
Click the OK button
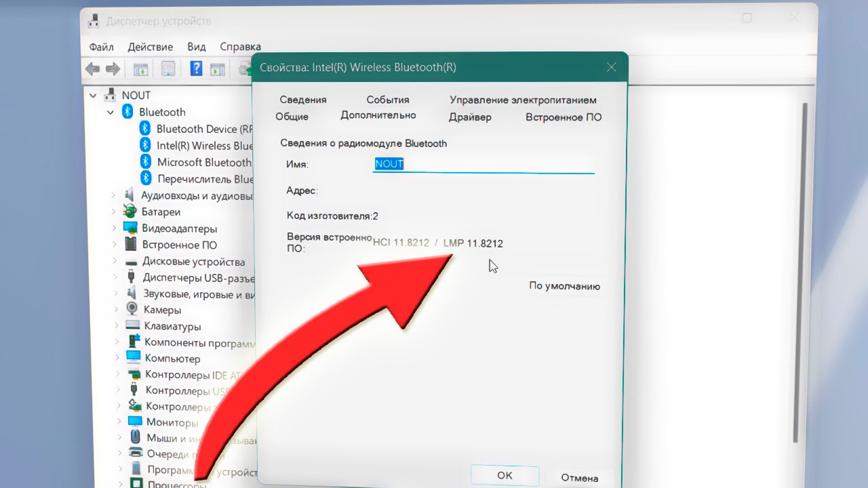coord(505,475)
